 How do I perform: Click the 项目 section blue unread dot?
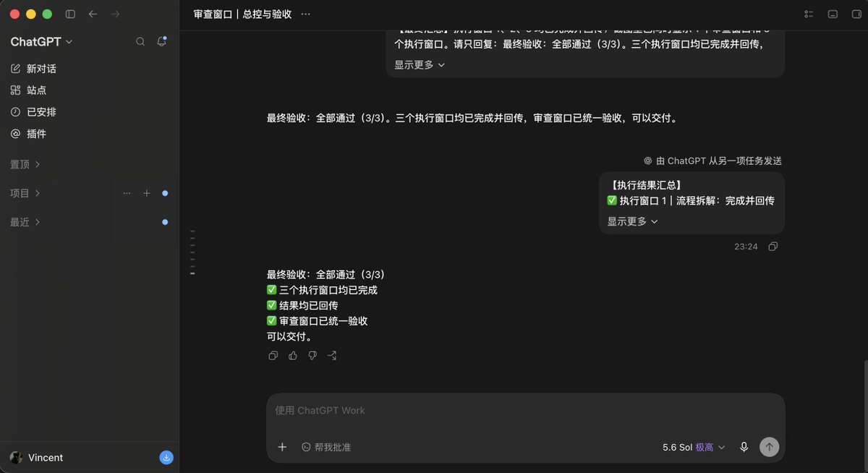pos(165,193)
